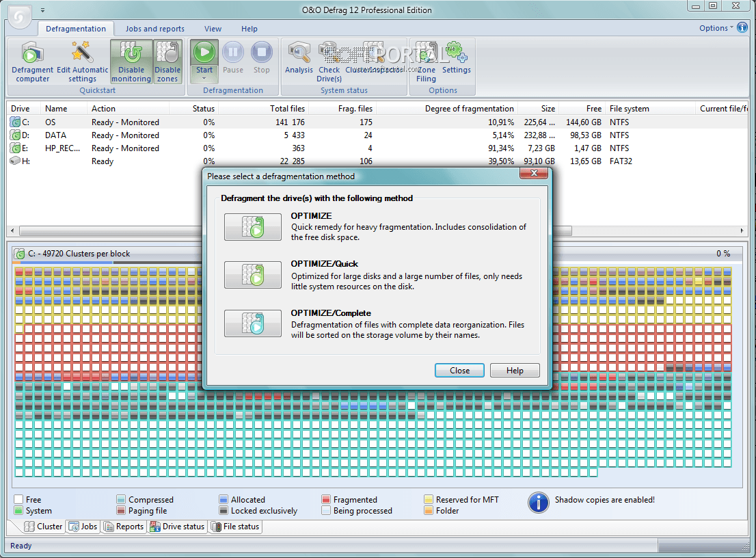Toggle Disable monitoring button
756x558 pixels.
pyautogui.click(x=131, y=62)
